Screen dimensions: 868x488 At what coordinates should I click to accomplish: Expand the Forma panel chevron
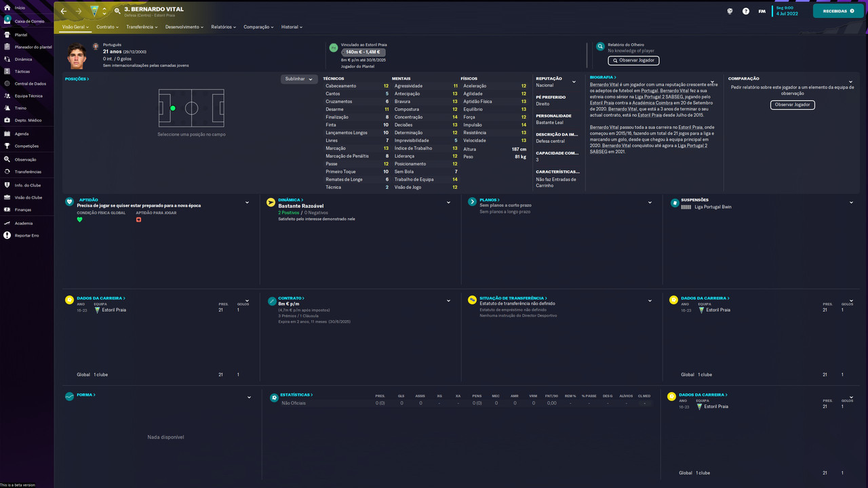coord(249,397)
